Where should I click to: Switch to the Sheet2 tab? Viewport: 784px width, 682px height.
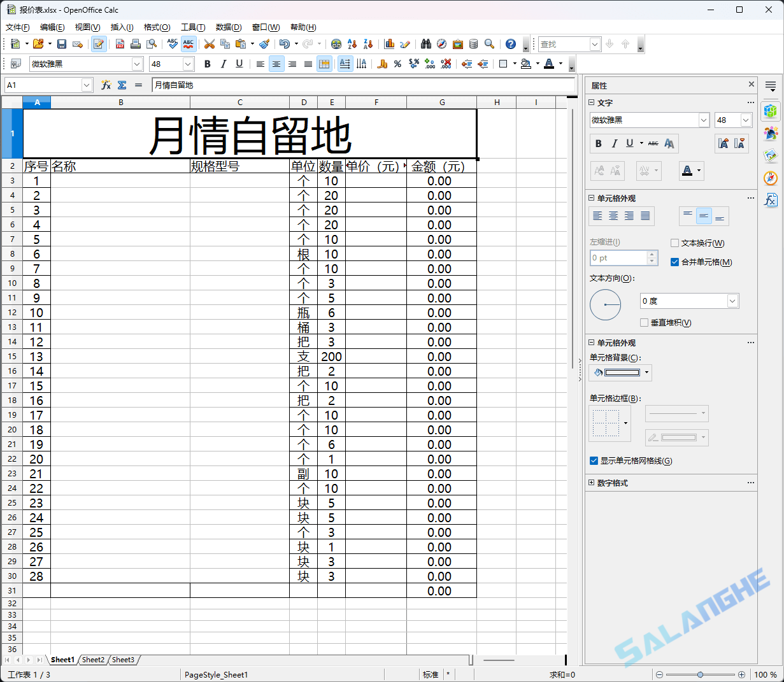tap(92, 660)
